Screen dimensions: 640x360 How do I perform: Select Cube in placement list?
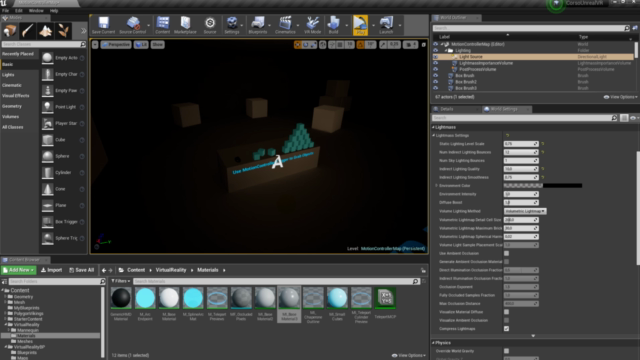click(x=63, y=140)
